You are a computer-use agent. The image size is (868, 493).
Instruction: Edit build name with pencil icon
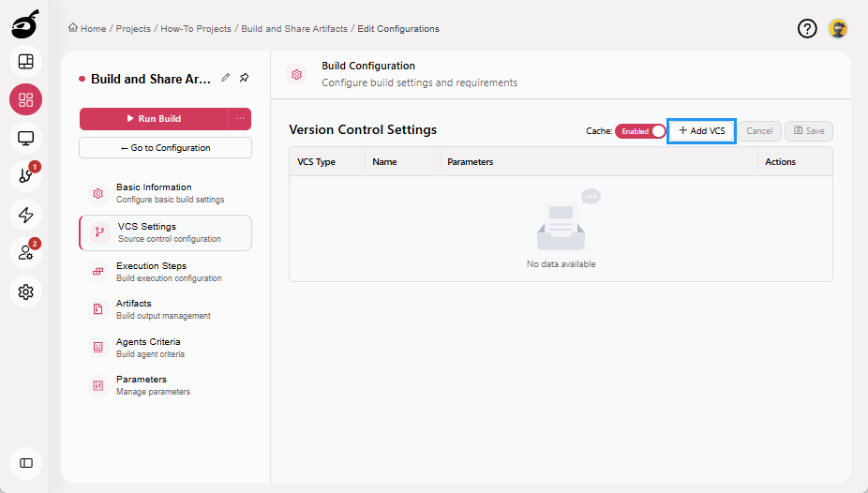pos(225,78)
